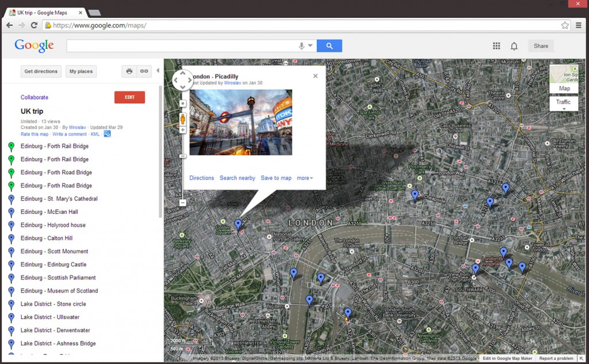The height and width of the screenshot is (364, 589).
Task: Reload the page in the browser
Action: click(x=34, y=25)
